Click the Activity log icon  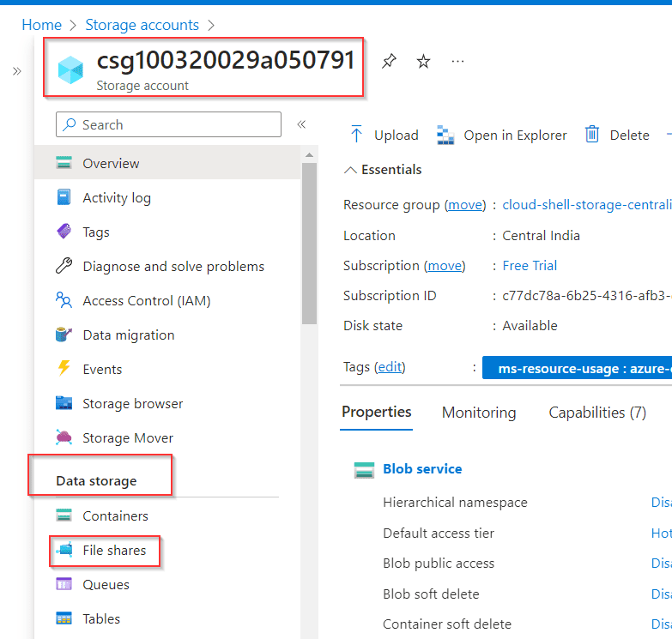64,197
